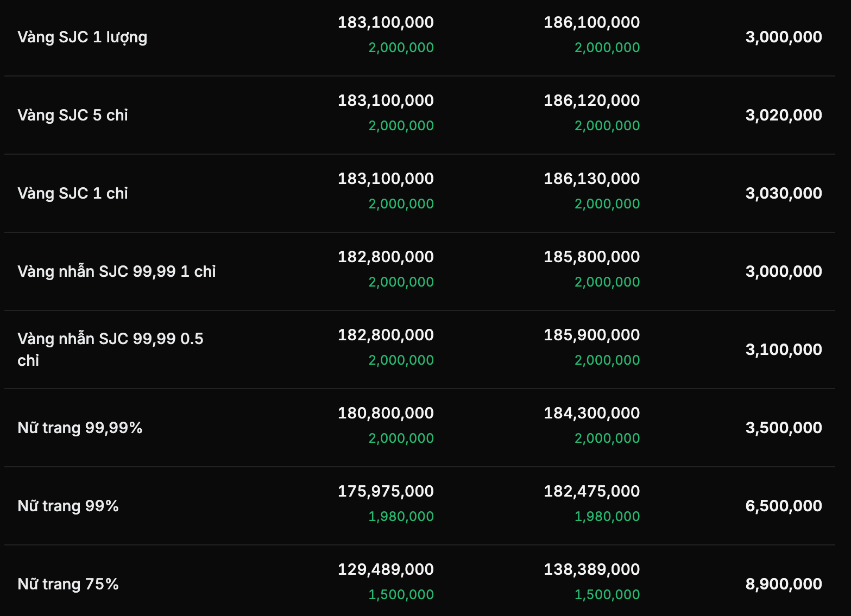
Task: Select the 185,900,000 price value
Action: coord(591,335)
